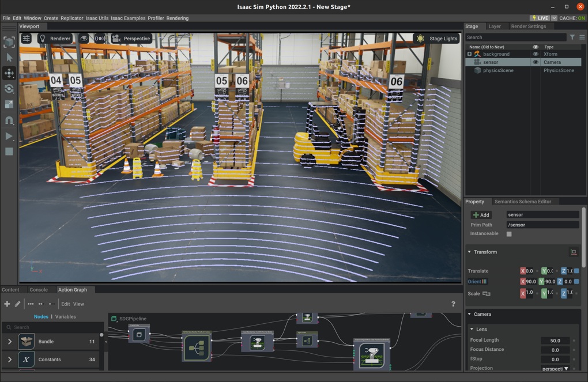
Task: Open the Stage Lights menu
Action: coord(437,38)
